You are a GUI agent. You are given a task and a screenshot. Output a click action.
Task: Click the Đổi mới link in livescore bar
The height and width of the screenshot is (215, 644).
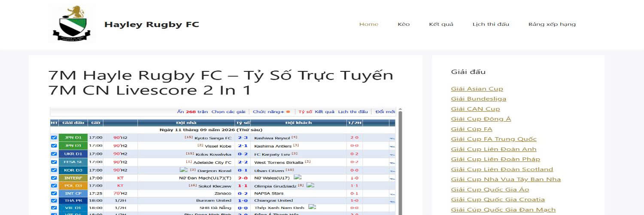point(385,112)
